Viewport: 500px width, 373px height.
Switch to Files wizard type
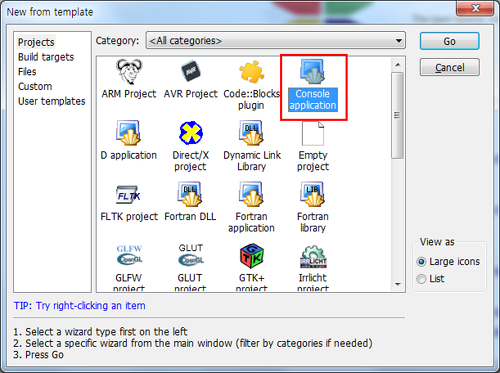point(27,72)
